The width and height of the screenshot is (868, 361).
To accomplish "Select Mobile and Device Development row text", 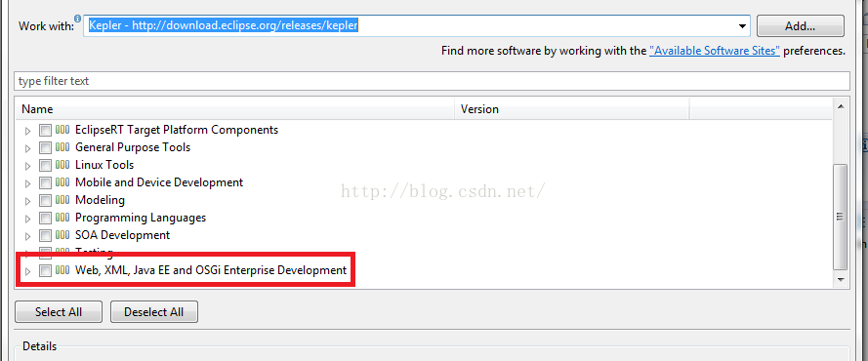I will tap(159, 182).
